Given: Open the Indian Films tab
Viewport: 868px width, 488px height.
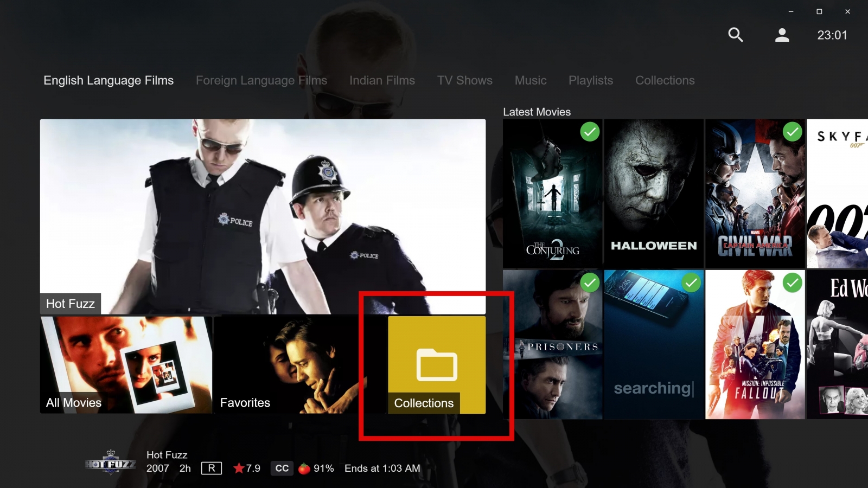Looking at the screenshot, I should click(382, 80).
